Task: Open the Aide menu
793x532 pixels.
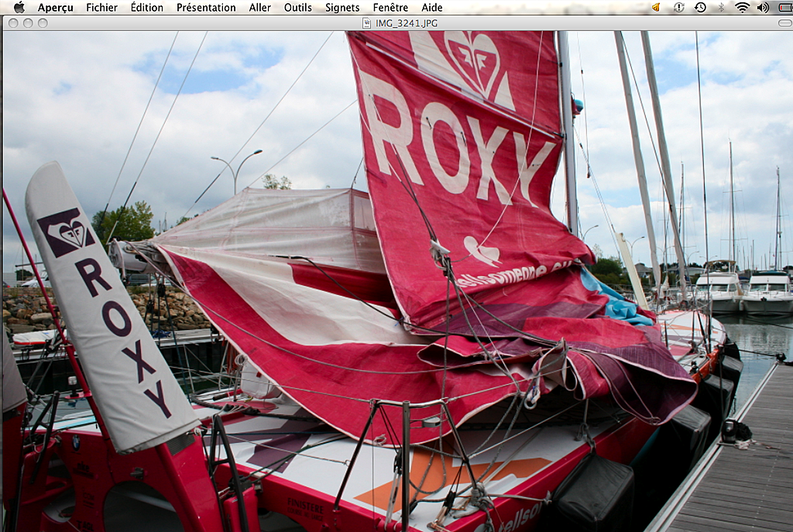Action: (x=432, y=7)
